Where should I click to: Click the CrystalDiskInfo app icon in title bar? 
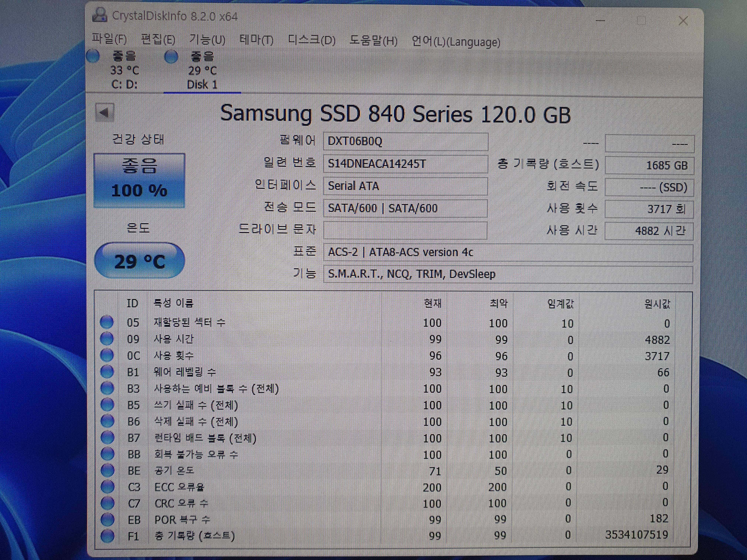click(x=100, y=15)
